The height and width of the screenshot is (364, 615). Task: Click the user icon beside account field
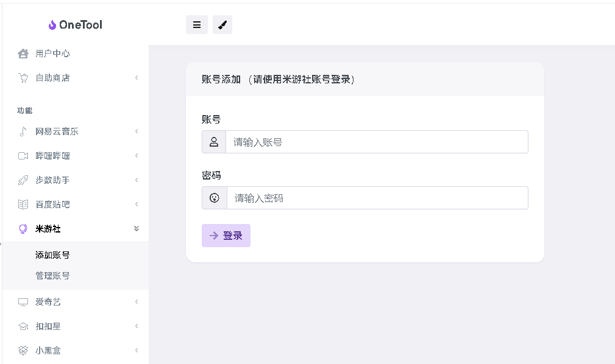coord(214,142)
